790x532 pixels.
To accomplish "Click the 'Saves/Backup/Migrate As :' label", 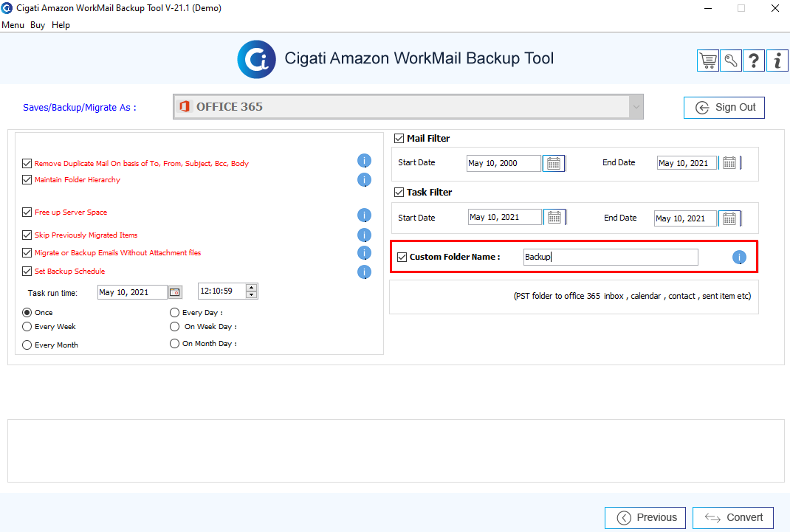I will click(80, 108).
